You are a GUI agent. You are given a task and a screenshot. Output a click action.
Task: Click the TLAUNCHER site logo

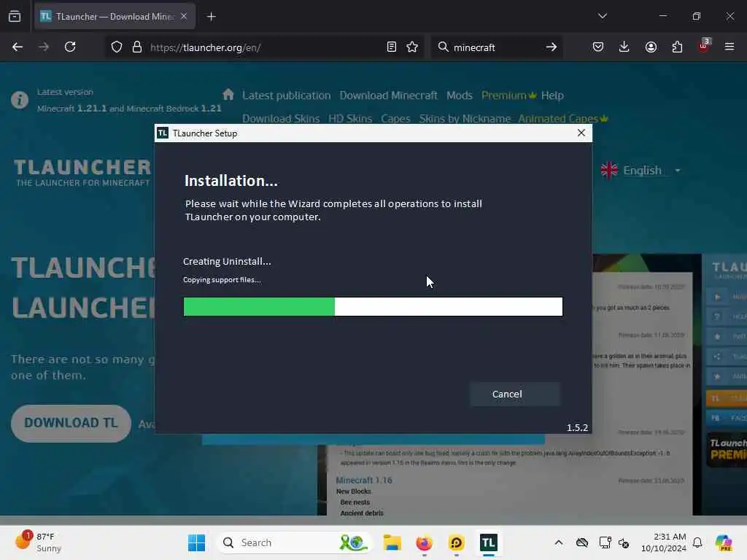(x=82, y=172)
